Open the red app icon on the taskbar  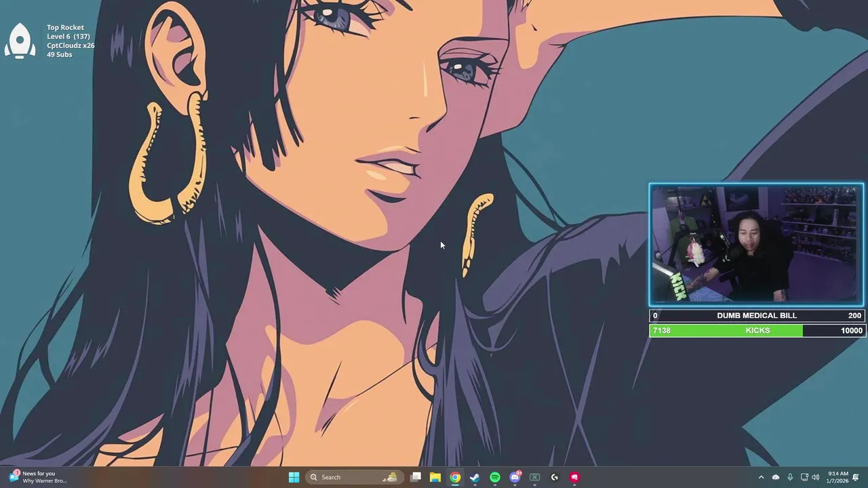[x=574, y=477]
